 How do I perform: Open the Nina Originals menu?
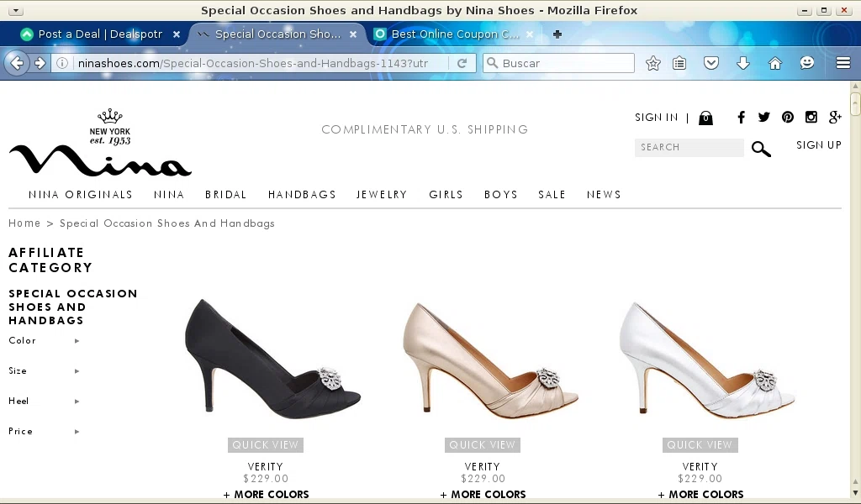81,195
